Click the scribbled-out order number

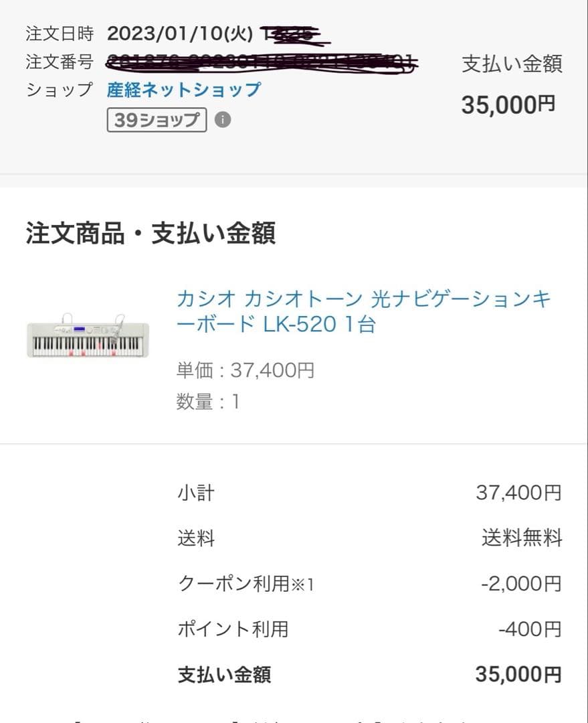(262, 62)
